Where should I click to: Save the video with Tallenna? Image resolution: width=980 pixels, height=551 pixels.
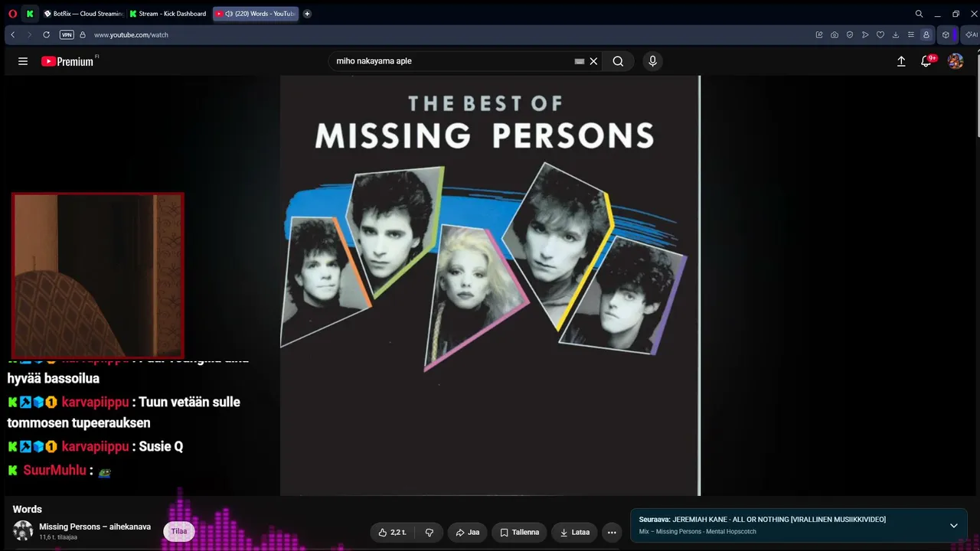520,532
